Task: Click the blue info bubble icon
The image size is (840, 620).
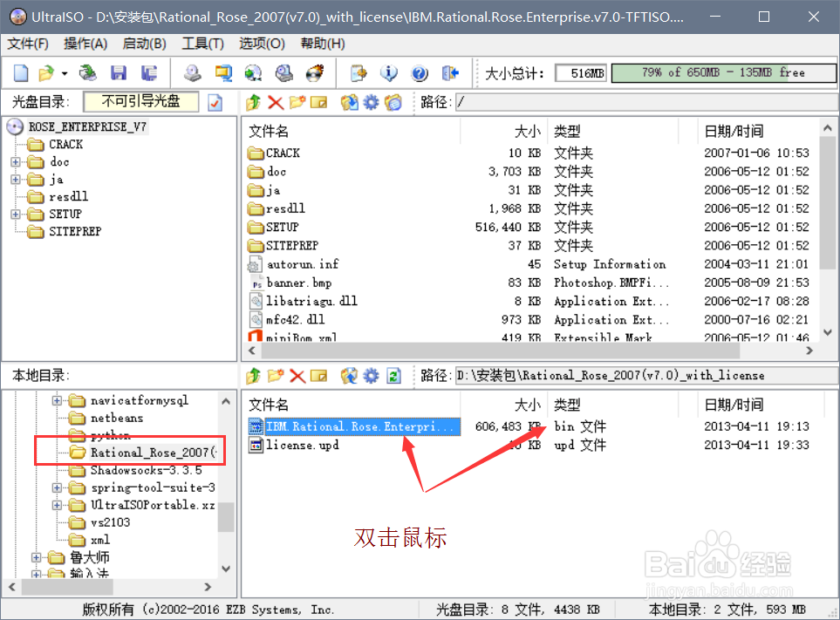Action: [389, 73]
